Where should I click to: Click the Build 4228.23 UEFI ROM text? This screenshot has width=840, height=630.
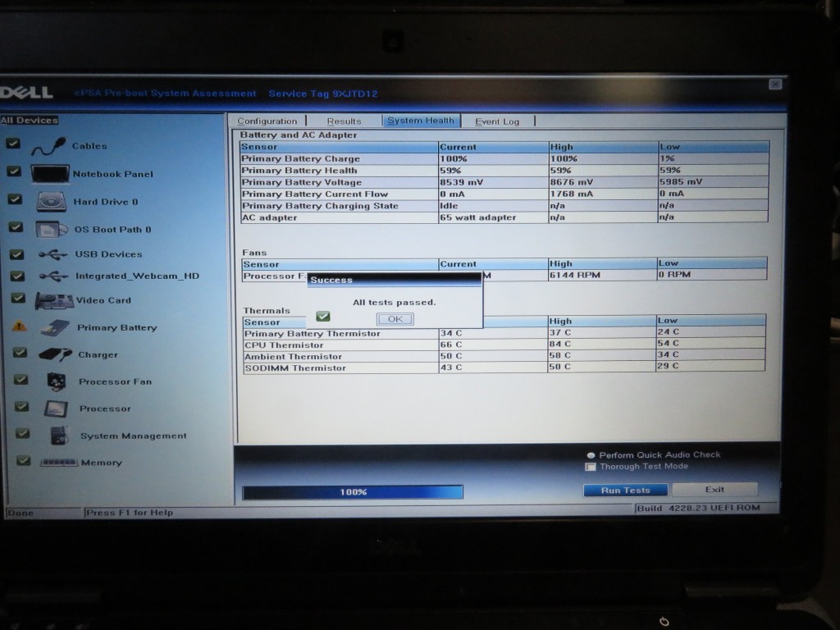click(x=698, y=508)
